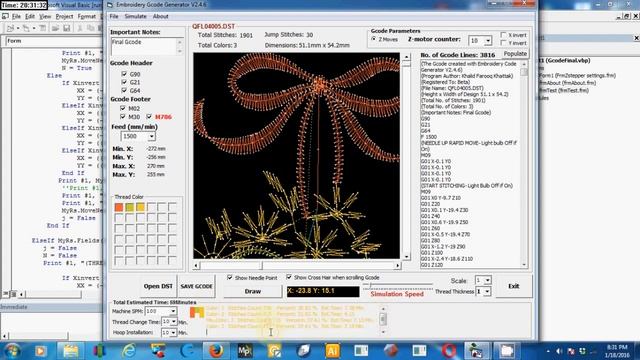The image size is (640, 360).
Task: Click scroll-down arrow of canvas vertical scrollbar
Action: tap(407, 257)
